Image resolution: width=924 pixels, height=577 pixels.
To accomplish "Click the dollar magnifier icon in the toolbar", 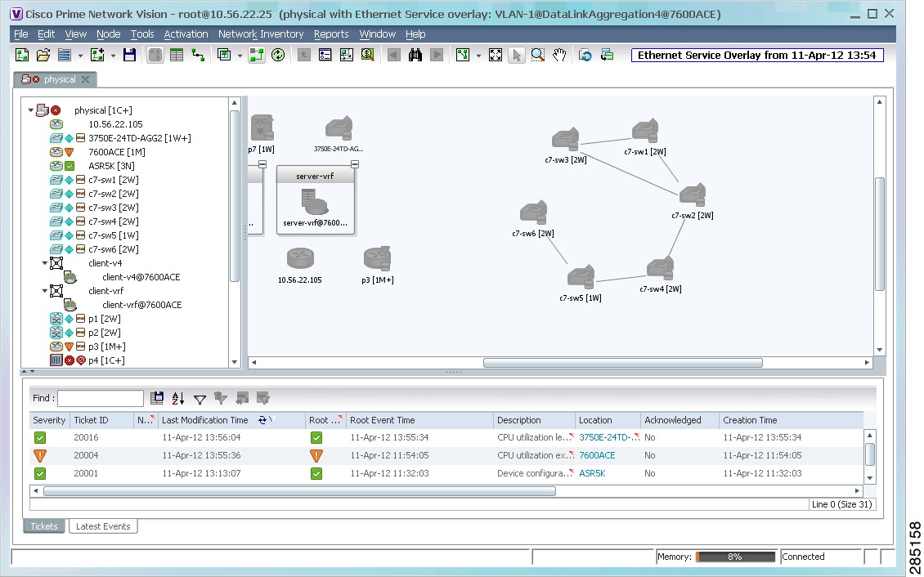I will pyautogui.click(x=368, y=56).
